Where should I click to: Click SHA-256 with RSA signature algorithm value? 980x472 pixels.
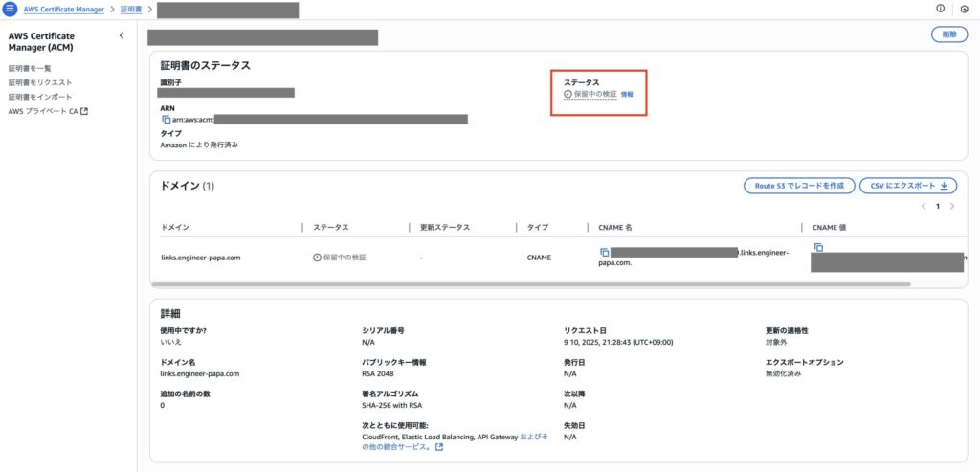(393, 406)
